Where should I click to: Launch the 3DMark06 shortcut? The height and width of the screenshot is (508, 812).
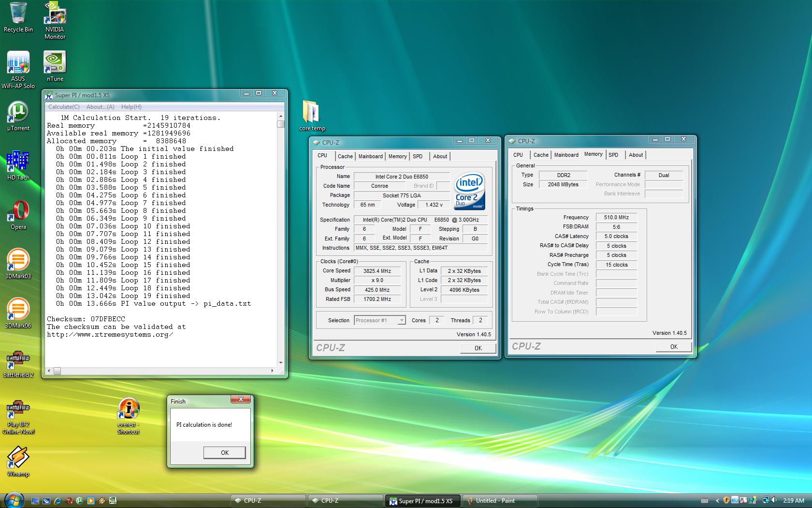tap(18, 314)
